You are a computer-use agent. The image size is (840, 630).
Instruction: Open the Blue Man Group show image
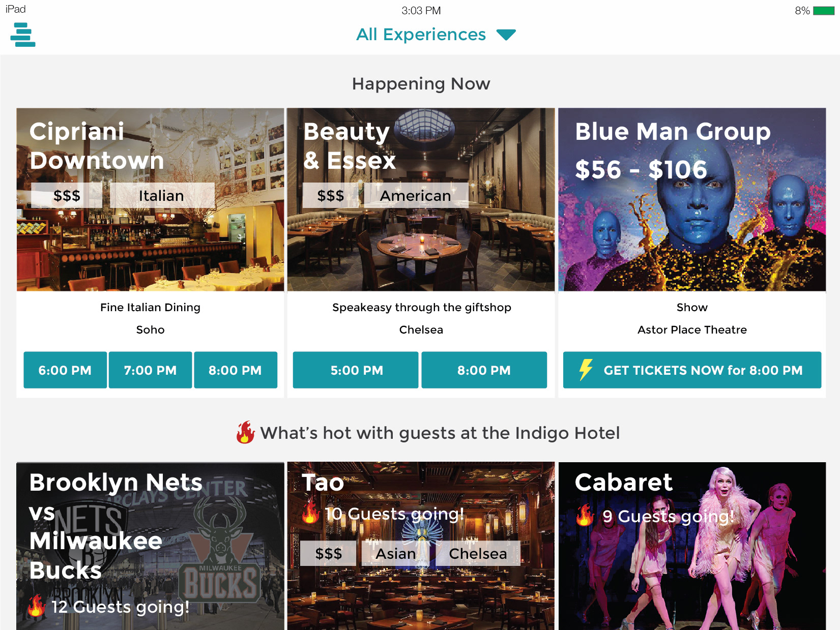pyautogui.click(x=692, y=199)
